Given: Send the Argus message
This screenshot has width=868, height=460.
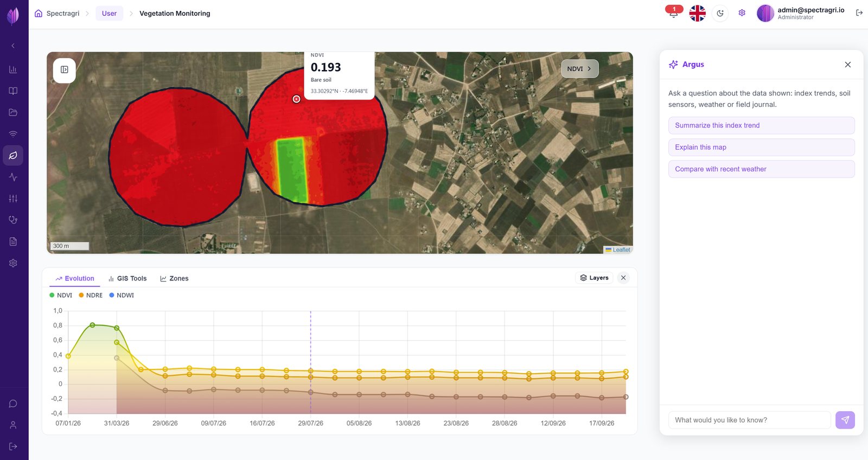Looking at the screenshot, I should (845, 420).
